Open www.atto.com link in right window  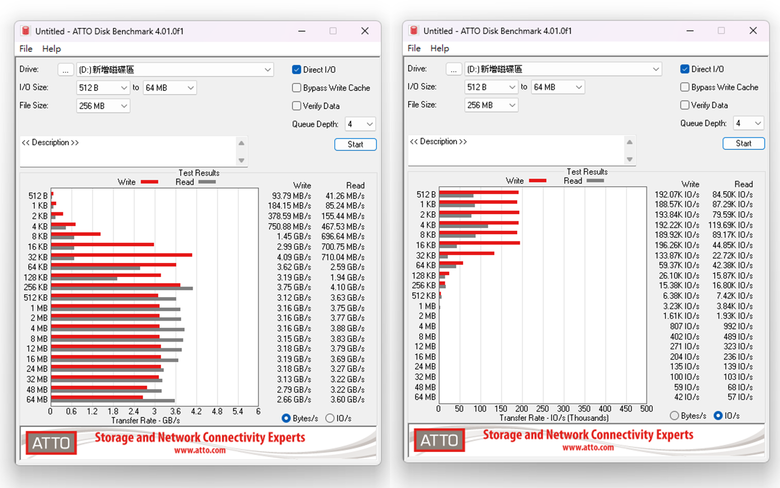588,447
